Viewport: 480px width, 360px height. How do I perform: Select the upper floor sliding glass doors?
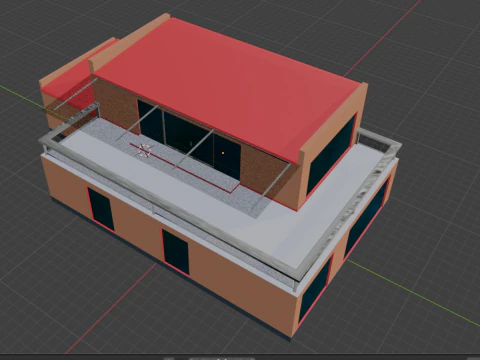(189, 139)
